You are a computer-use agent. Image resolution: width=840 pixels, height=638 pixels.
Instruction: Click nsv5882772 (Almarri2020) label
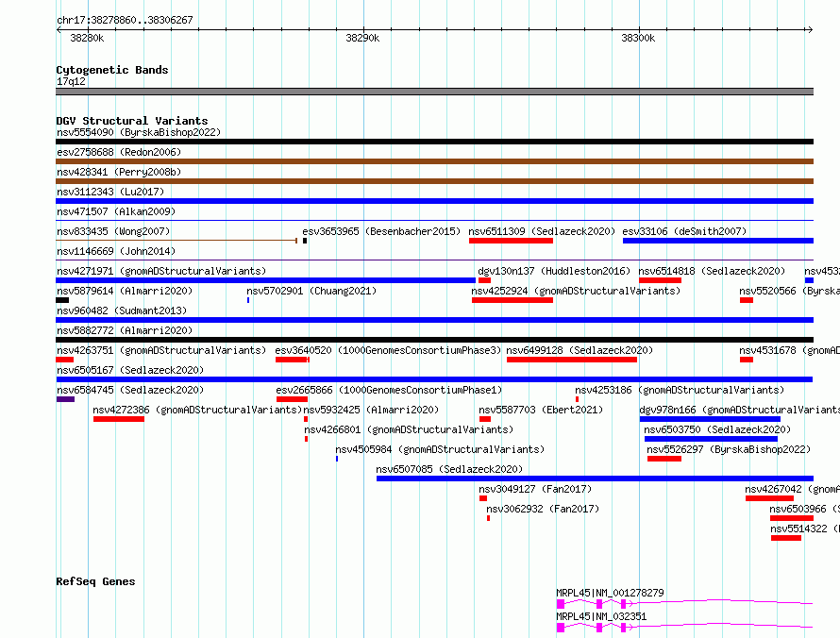click(125, 330)
